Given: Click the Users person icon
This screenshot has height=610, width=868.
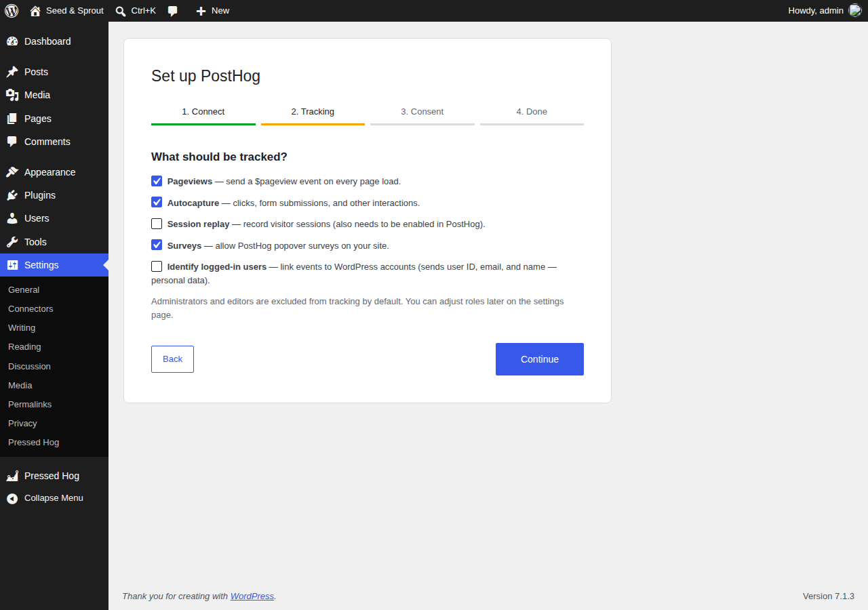Looking at the screenshot, I should [12, 218].
